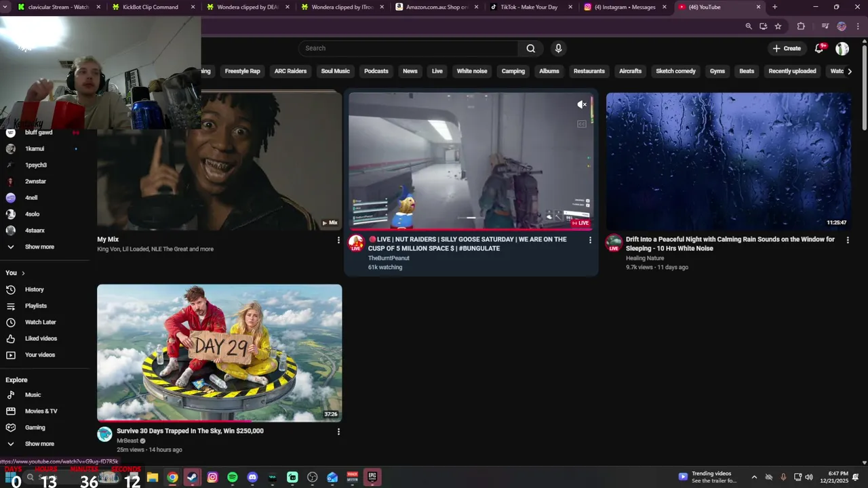Screen dimensions: 868x488
Task: Open the Trending videos taskbar widget
Action: pos(709,477)
